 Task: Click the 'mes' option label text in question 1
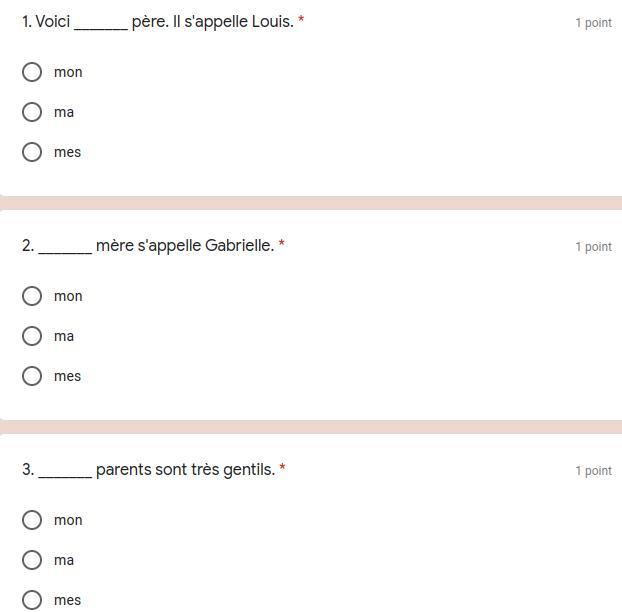(67, 152)
